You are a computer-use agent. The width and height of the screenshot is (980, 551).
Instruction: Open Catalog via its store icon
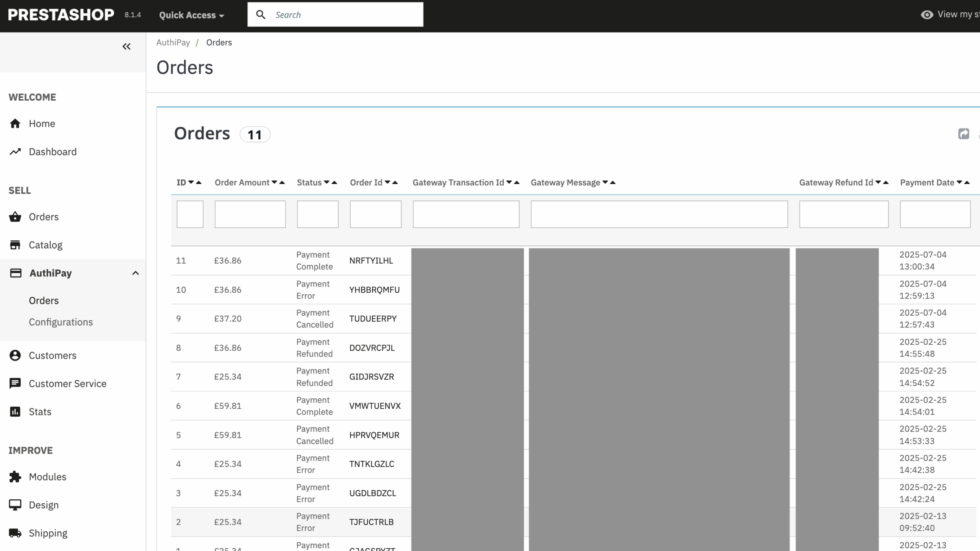(15, 245)
